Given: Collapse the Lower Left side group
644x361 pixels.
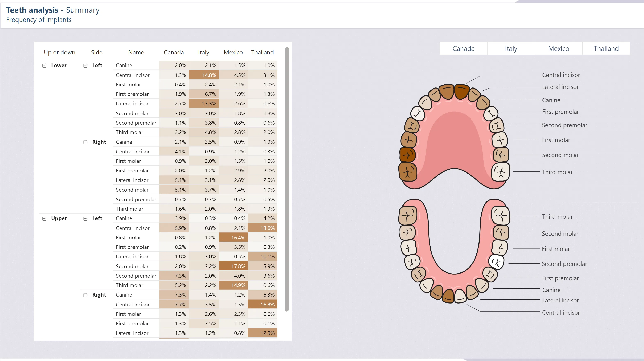Looking at the screenshot, I should pos(85,66).
